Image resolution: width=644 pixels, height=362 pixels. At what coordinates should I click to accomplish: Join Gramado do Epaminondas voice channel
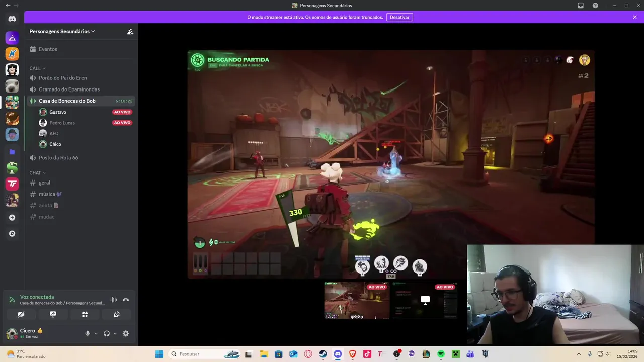tap(81, 89)
